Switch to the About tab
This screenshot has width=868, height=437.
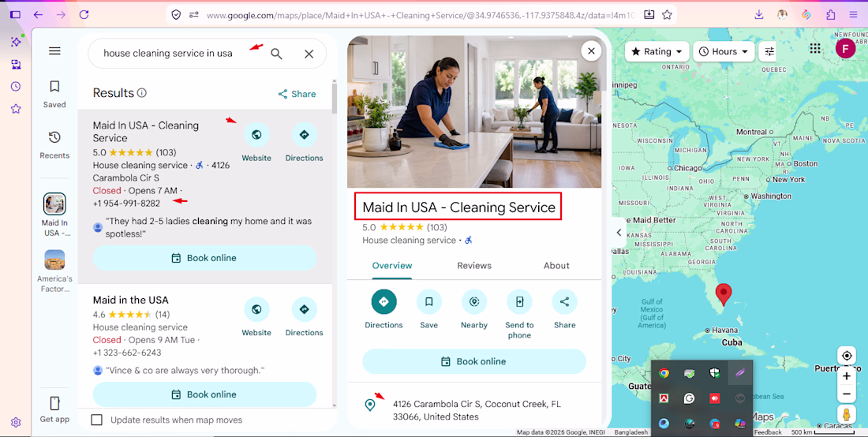point(556,266)
